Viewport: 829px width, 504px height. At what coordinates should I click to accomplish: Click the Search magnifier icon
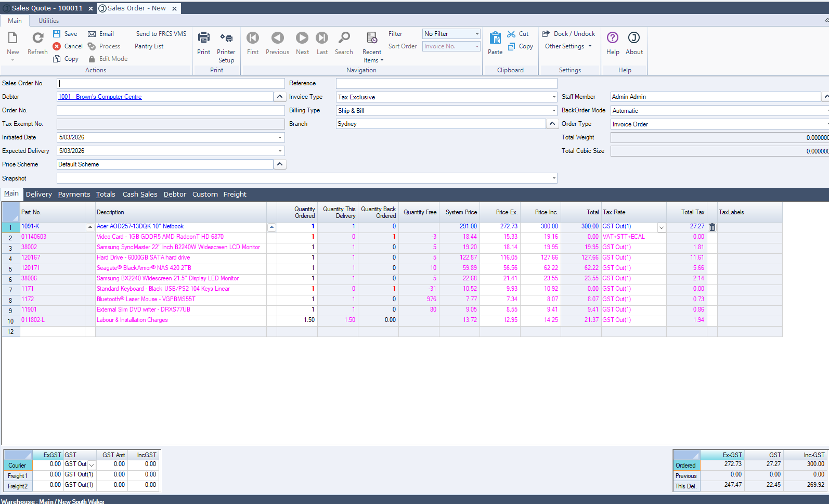pos(344,38)
